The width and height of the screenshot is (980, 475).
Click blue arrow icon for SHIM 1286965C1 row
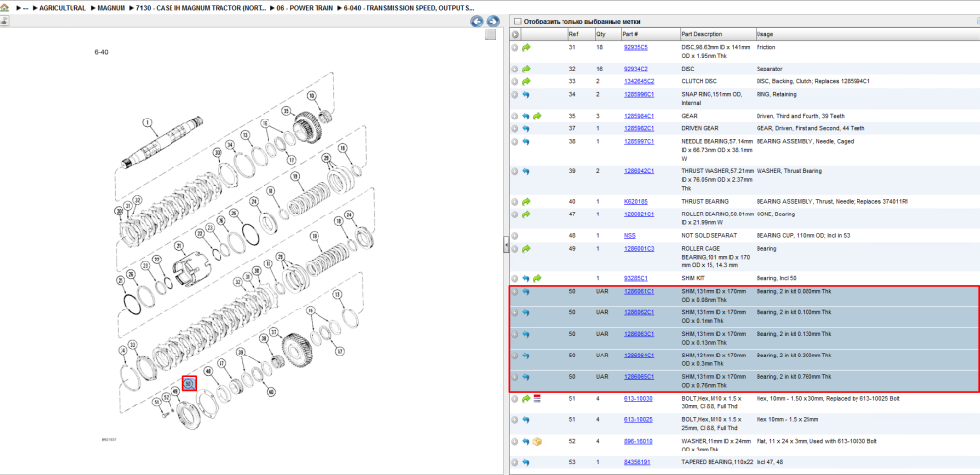(526, 377)
